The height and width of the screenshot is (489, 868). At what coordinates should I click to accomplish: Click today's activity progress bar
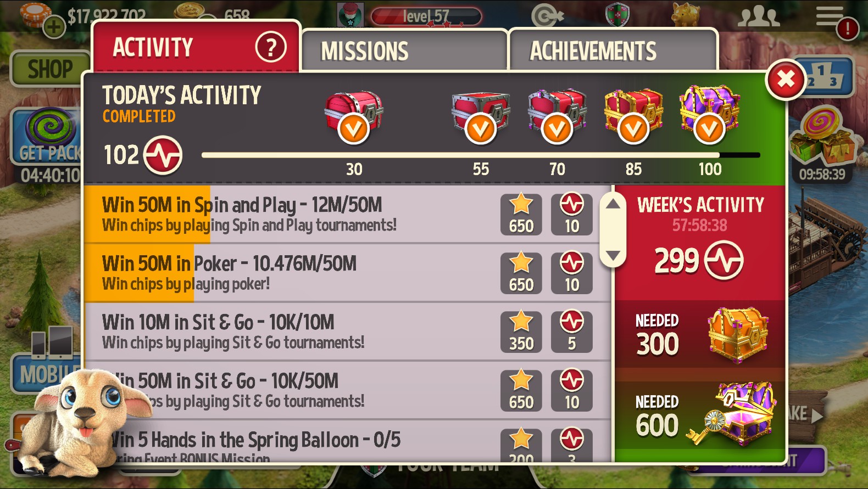coord(481,155)
